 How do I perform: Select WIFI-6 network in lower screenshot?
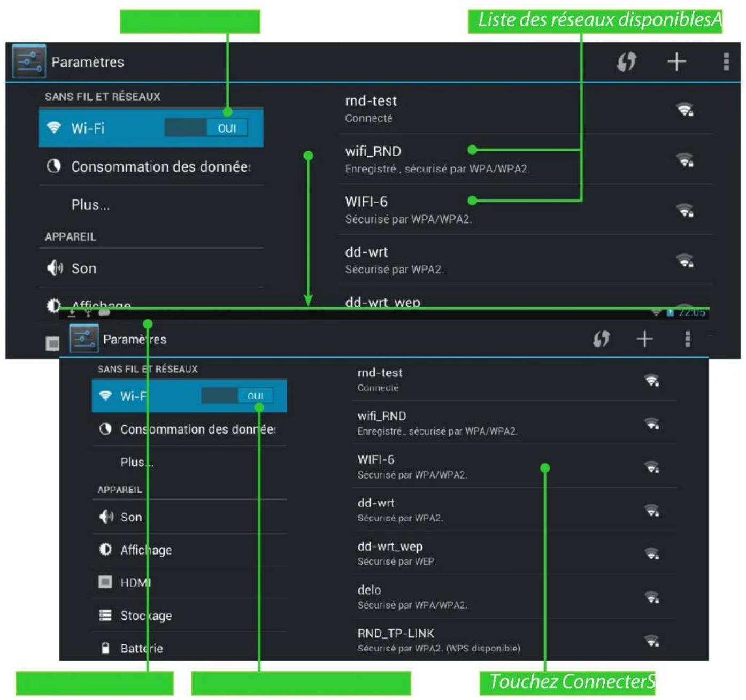(514, 466)
